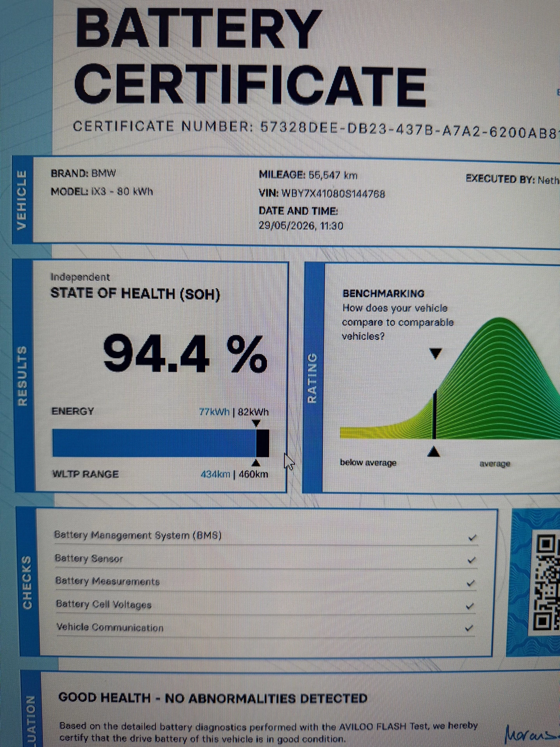Click the Vehicle Communication row text
Screen dimensions: 560x747
pyautogui.click(x=110, y=627)
